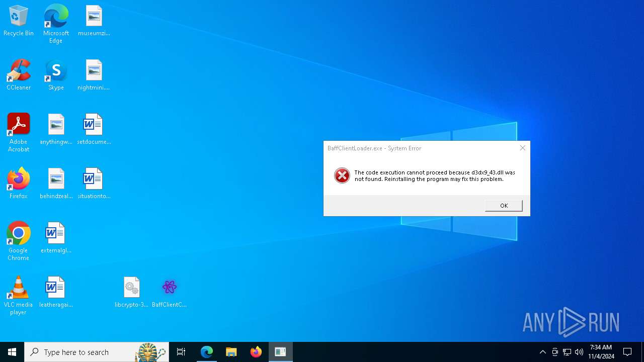Click the pharaoh search highlight icon in the taskbar search box
Image resolution: width=644 pixels, height=362 pixels.
[x=151, y=352]
